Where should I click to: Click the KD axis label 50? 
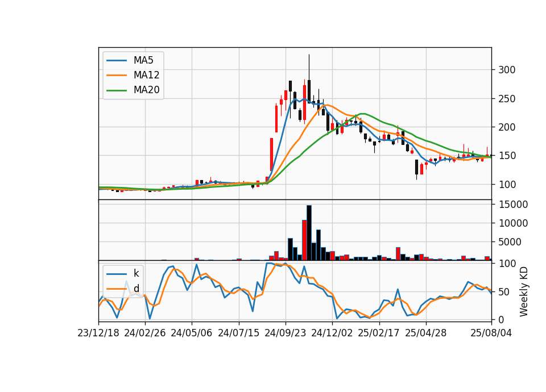(x=504, y=292)
